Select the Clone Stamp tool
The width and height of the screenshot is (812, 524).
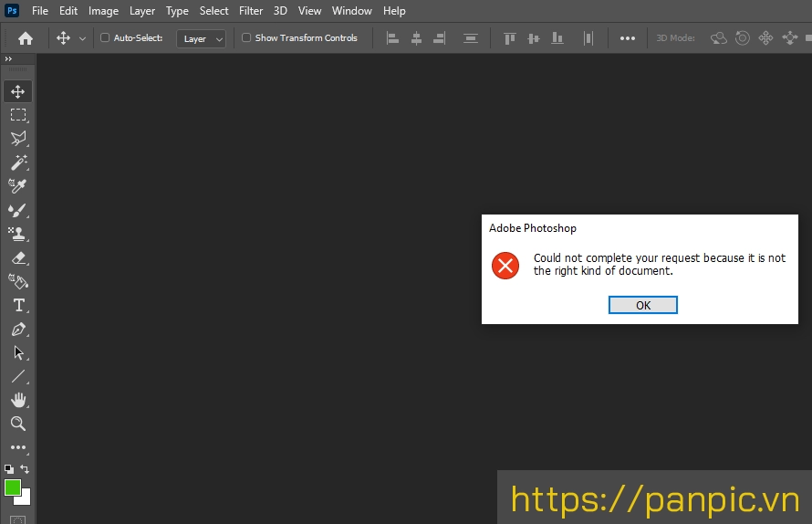point(17,234)
